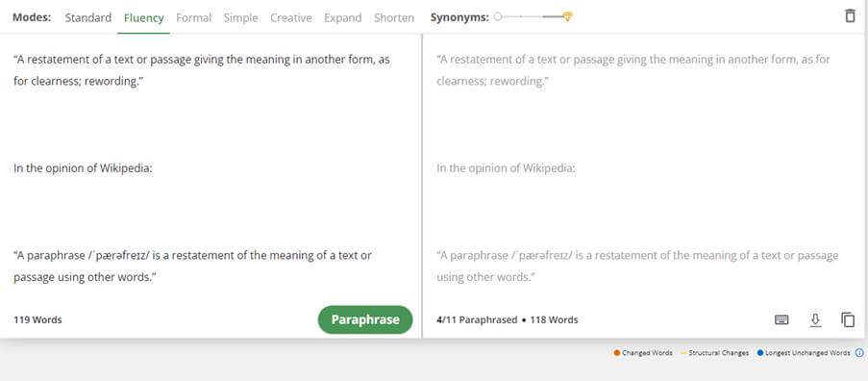This screenshot has width=868, height=381.
Task: Activate Creative mode
Action: [291, 17]
